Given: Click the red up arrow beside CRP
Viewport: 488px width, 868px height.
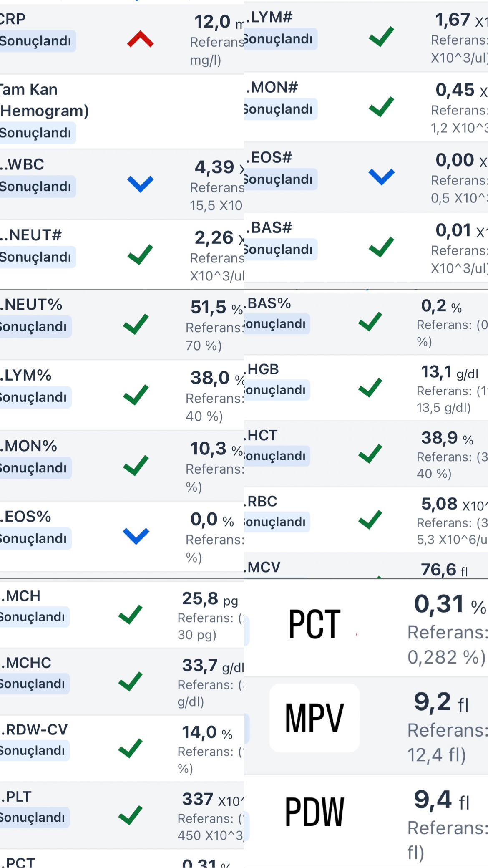Looking at the screenshot, I should [x=141, y=39].
